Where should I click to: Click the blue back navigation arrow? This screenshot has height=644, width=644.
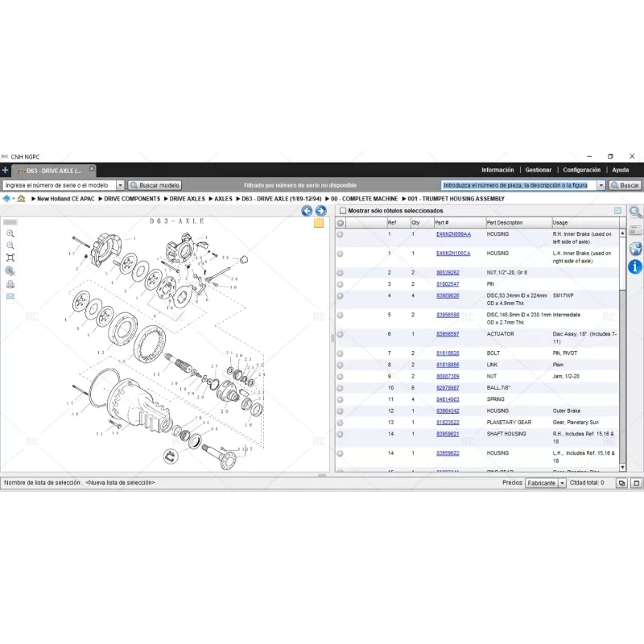click(x=306, y=210)
